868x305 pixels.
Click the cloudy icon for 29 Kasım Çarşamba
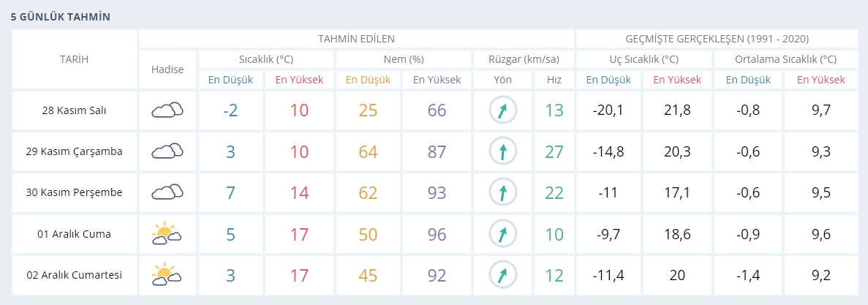[x=167, y=151]
